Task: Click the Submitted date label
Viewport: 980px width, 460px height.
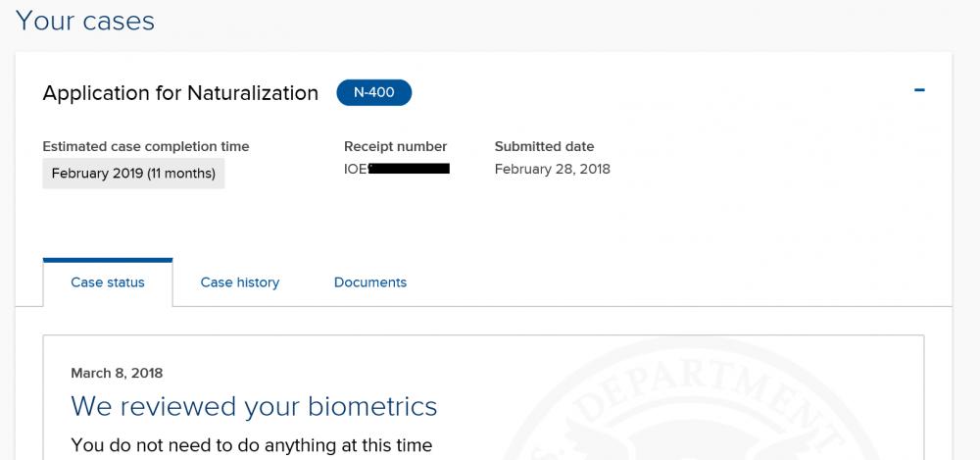Action: point(544,146)
